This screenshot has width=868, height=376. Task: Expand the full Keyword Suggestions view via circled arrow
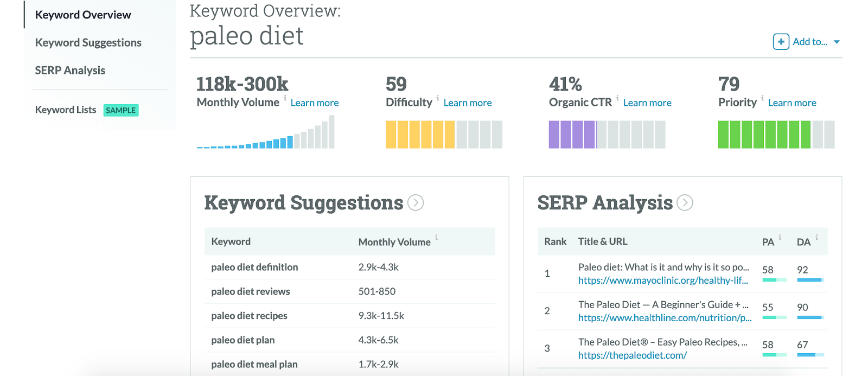[415, 203]
